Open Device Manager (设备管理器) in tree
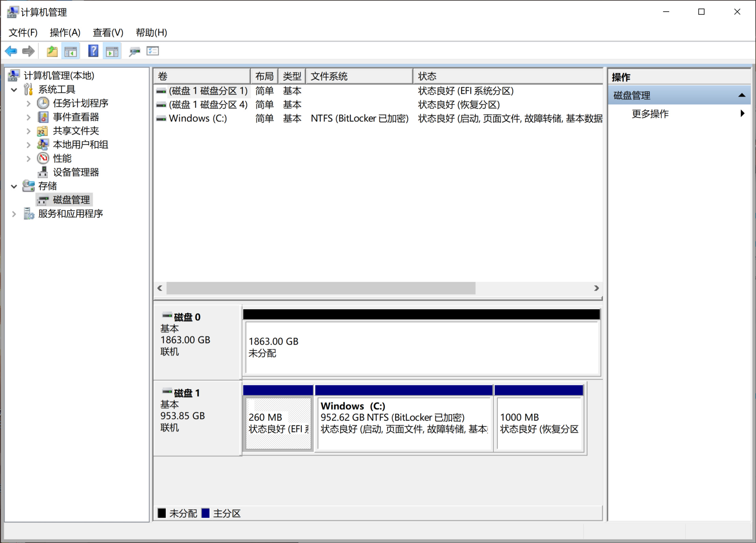Viewport: 756px width, 543px height. click(x=76, y=172)
